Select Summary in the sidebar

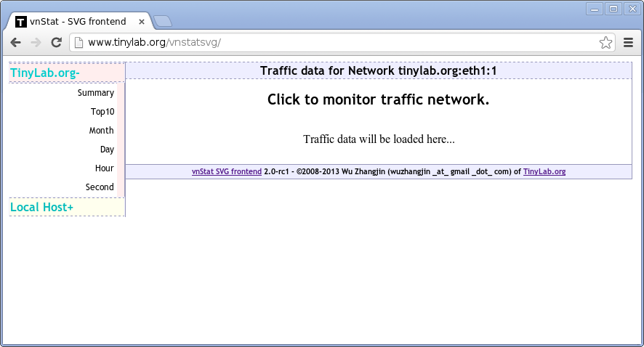(96, 93)
